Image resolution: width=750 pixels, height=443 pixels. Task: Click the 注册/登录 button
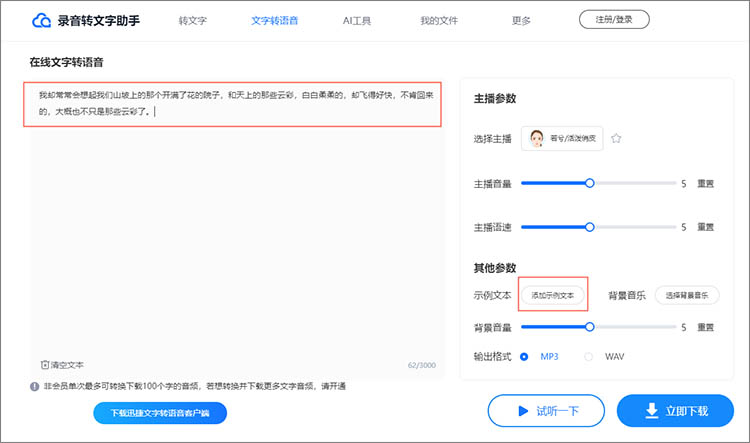(614, 20)
